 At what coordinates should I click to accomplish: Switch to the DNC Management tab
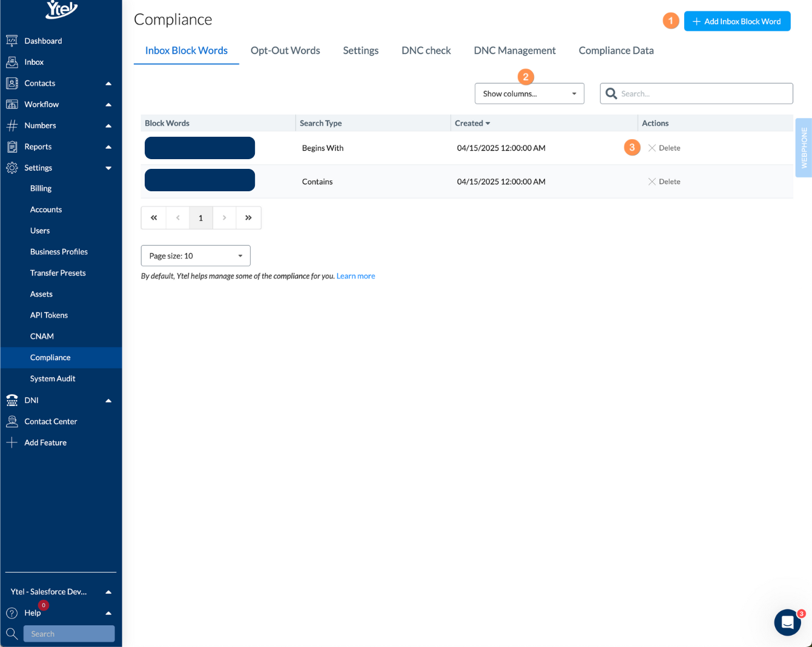[x=515, y=51]
